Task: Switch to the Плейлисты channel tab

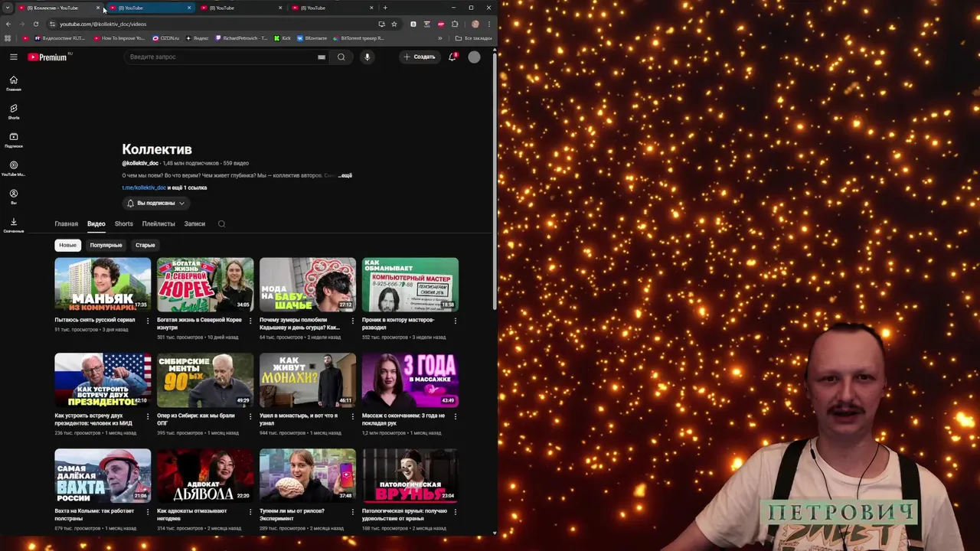Action: click(158, 224)
